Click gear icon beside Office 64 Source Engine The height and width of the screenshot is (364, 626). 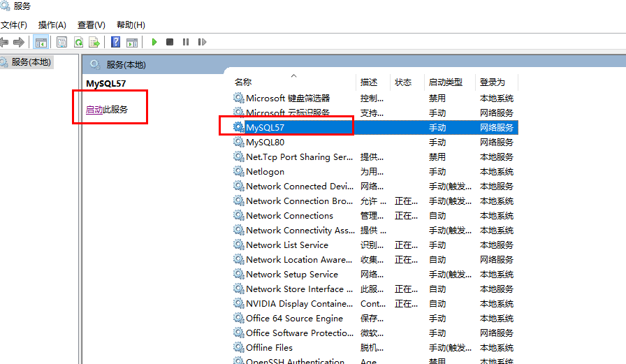(x=239, y=318)
